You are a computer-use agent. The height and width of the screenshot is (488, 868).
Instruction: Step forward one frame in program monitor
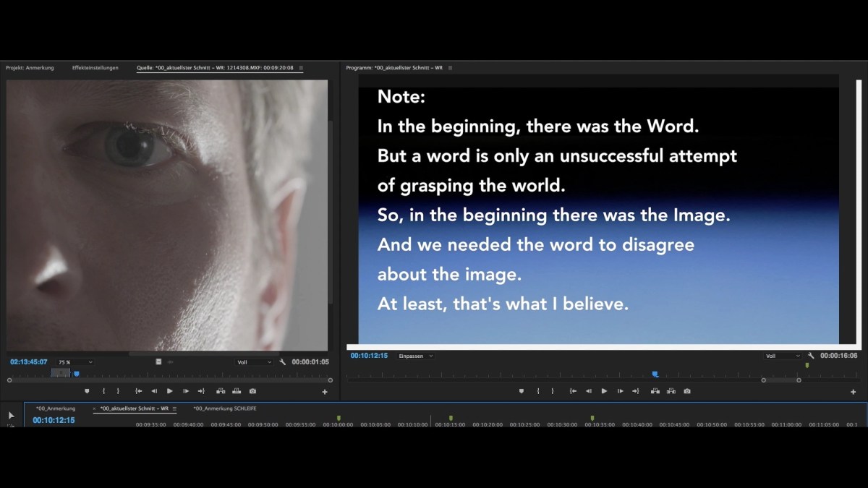click(620, 391)
